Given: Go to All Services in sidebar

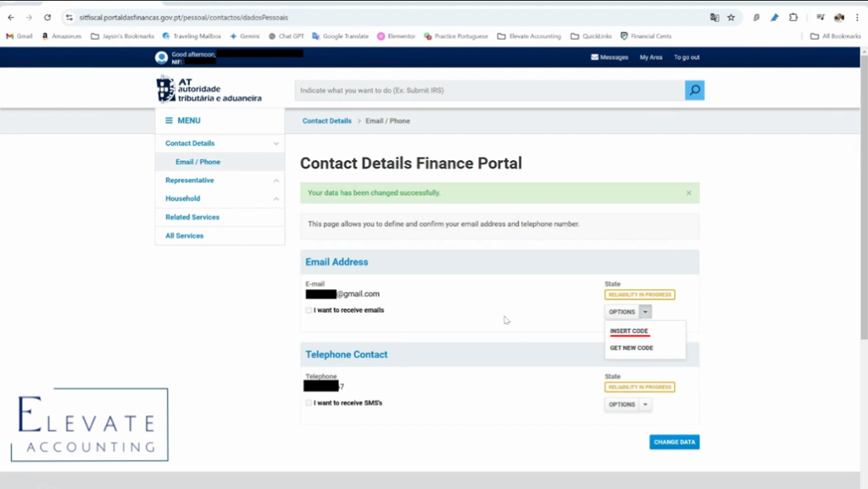Looking at the screenshot, I should coord(184,236).
